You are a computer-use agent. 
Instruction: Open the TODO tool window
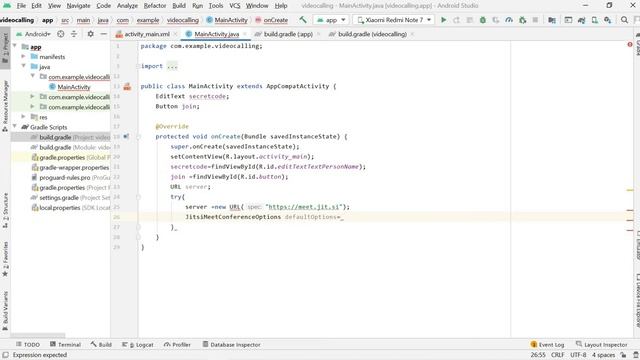pyautogui.click(x=28, y=344)
